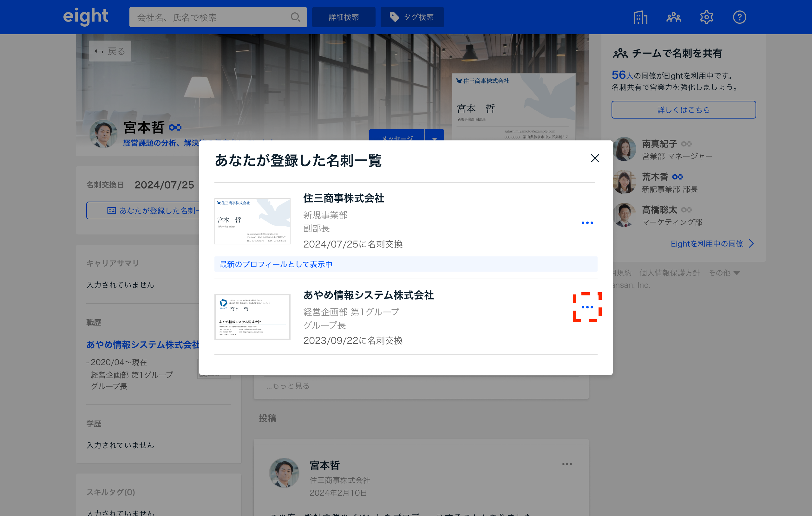Viewport: 812px width, 516px height.
Task: Open more options for あやめ情報システム card
Action: [587, 307]
